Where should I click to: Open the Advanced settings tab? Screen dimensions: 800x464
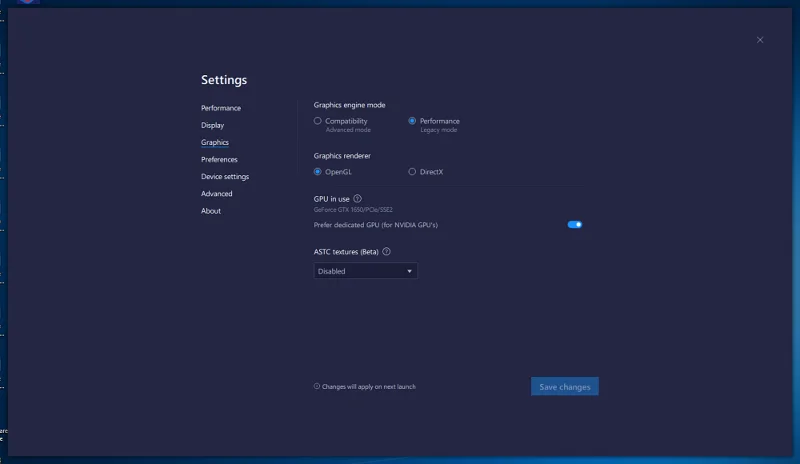(x=216, y=193)
